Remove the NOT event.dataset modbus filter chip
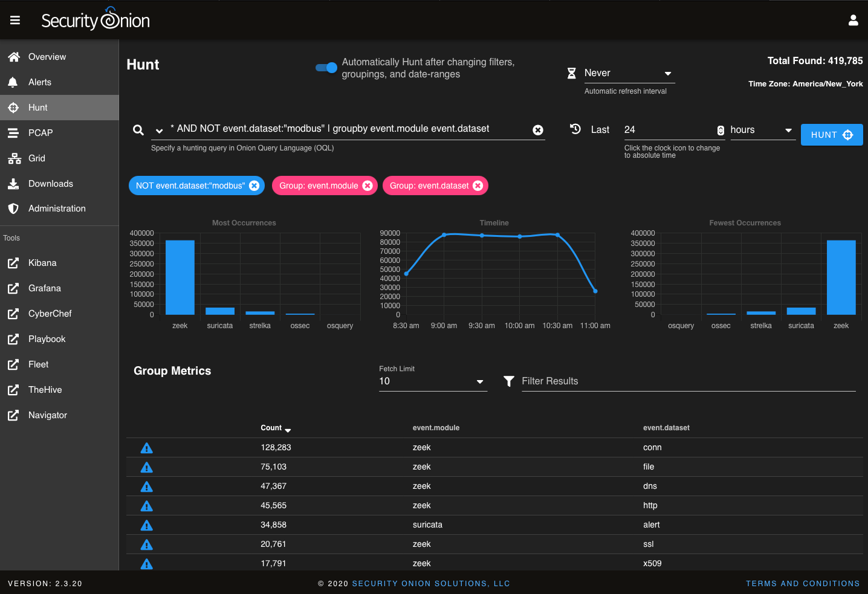Image resolution: width=868 pixels, height=594 pixels. 254,186
